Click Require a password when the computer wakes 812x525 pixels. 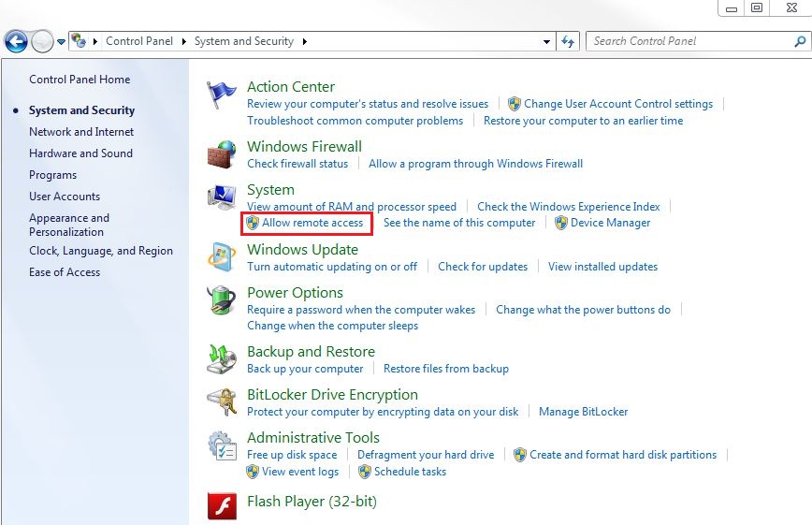(361, 310)
